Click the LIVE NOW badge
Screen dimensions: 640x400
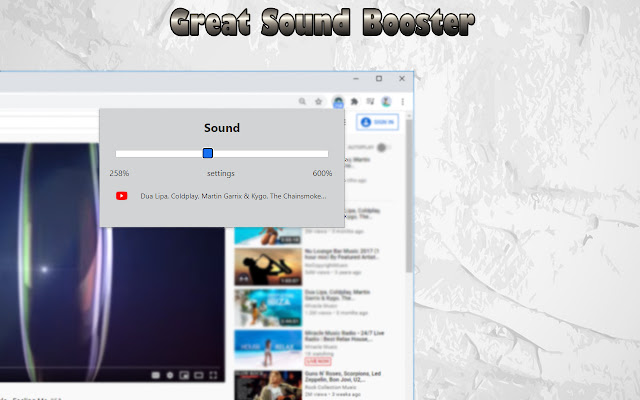[x=318, y=361]
